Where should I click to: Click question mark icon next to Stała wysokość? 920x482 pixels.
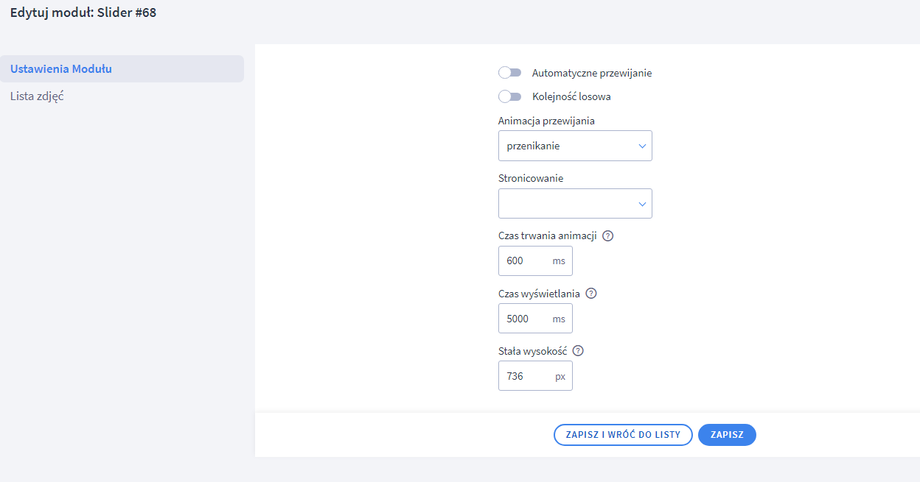pyautogui.click(x=578, y=351)
